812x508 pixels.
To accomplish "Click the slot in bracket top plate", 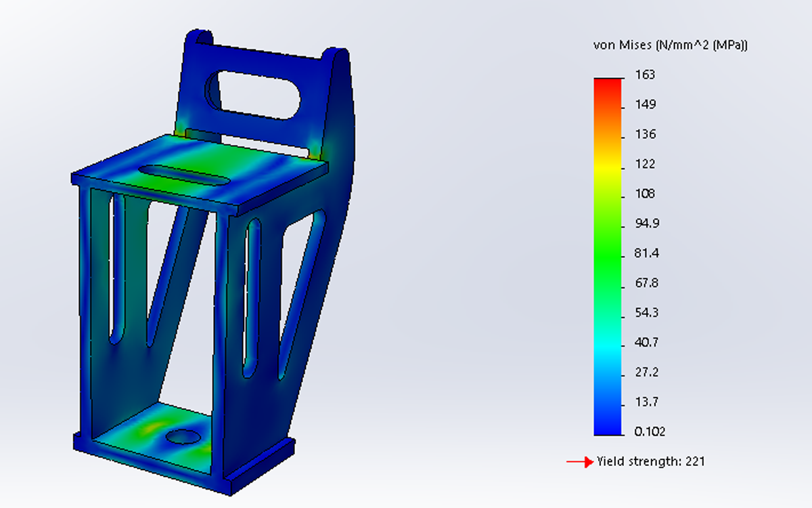I will tap(183, 175).
